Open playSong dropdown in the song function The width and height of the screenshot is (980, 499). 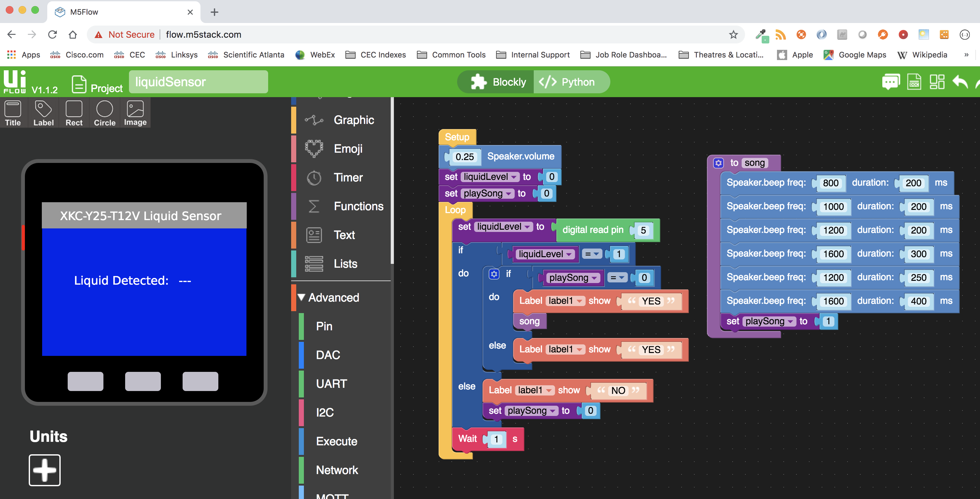point(770,321)
